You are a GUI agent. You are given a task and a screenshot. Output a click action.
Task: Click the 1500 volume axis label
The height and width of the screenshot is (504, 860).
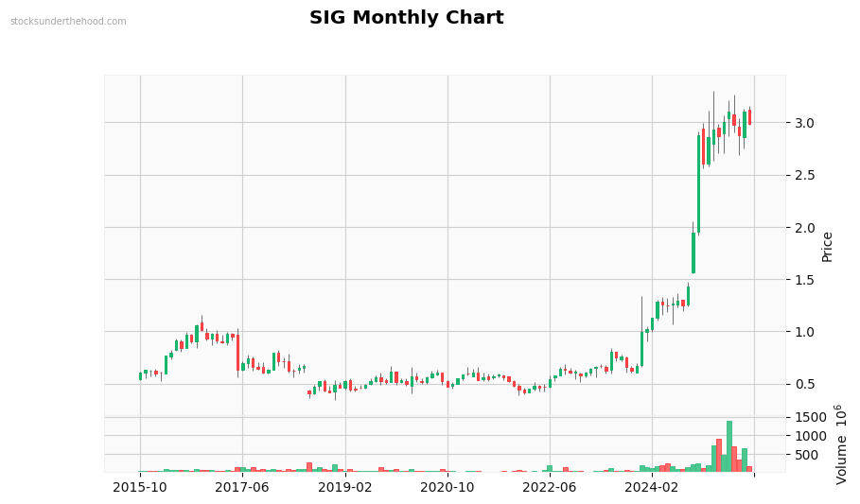(811, 417)
